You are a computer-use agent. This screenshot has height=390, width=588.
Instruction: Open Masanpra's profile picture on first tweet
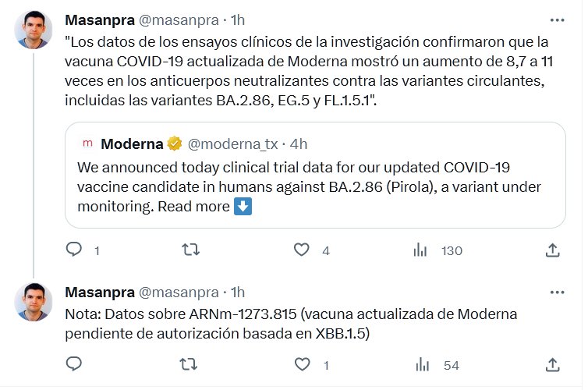34,31
